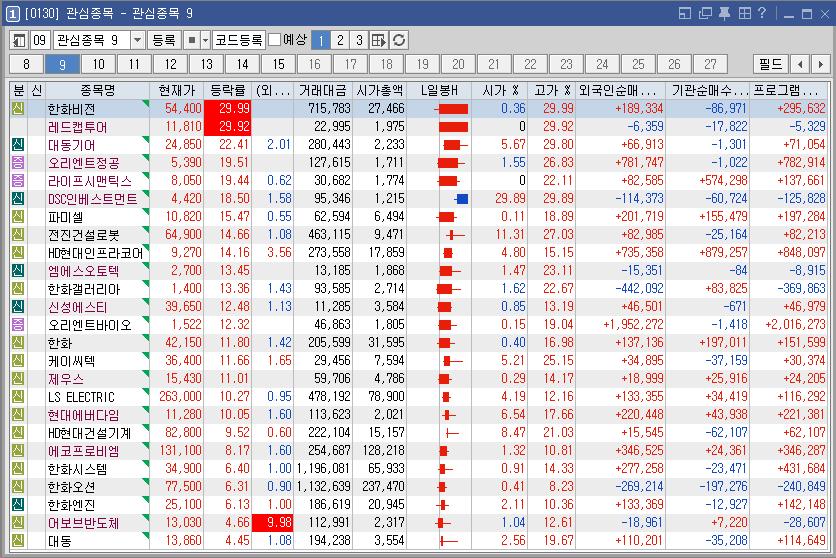
Task: Refresh the watchlist with the circular arrows icon
Action: coord(399,41)
